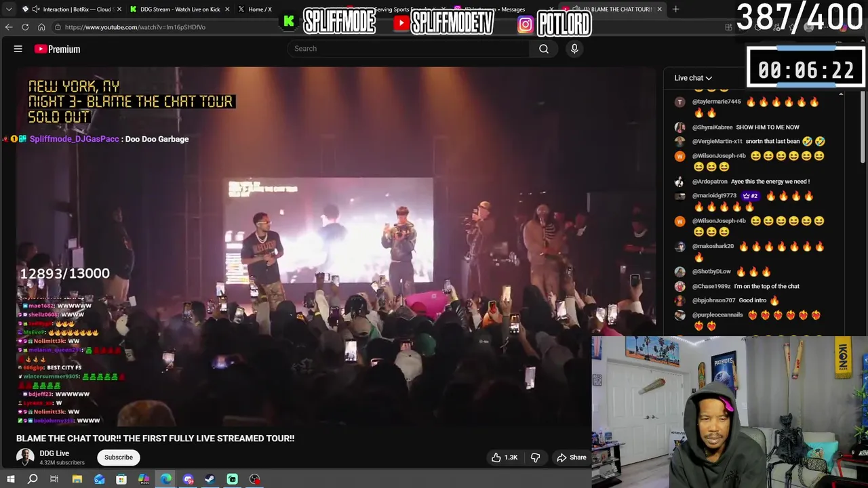This screenshot has height=488, width=868.
Task: Expand the Live chat mode dropdown
Action: pyautogui.click(x=693, y=78)
